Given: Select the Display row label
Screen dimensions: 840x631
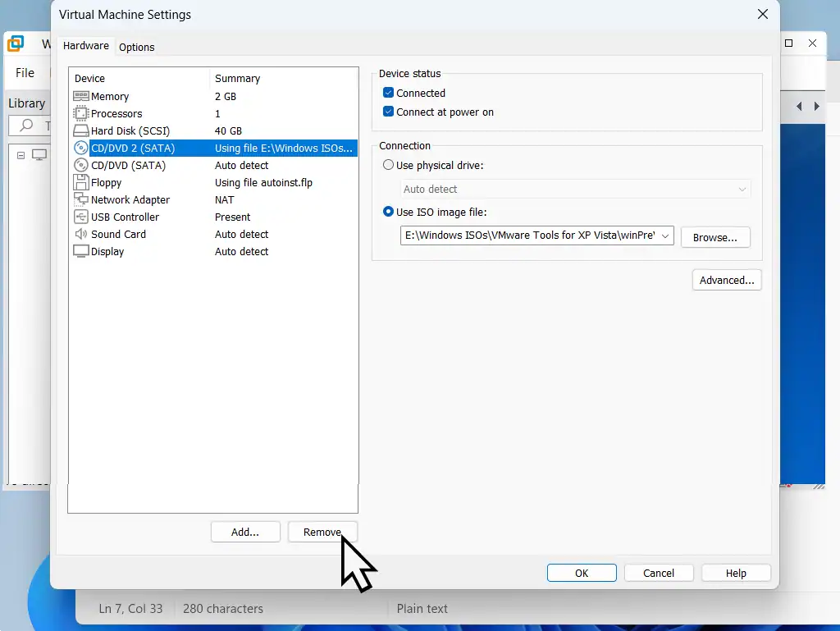Looking at the screenshot, I should (x=107, y=251).
